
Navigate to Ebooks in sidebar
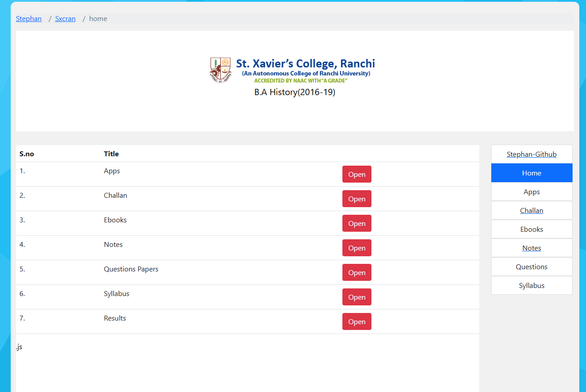pyautogui.click(x=531, y=229)
